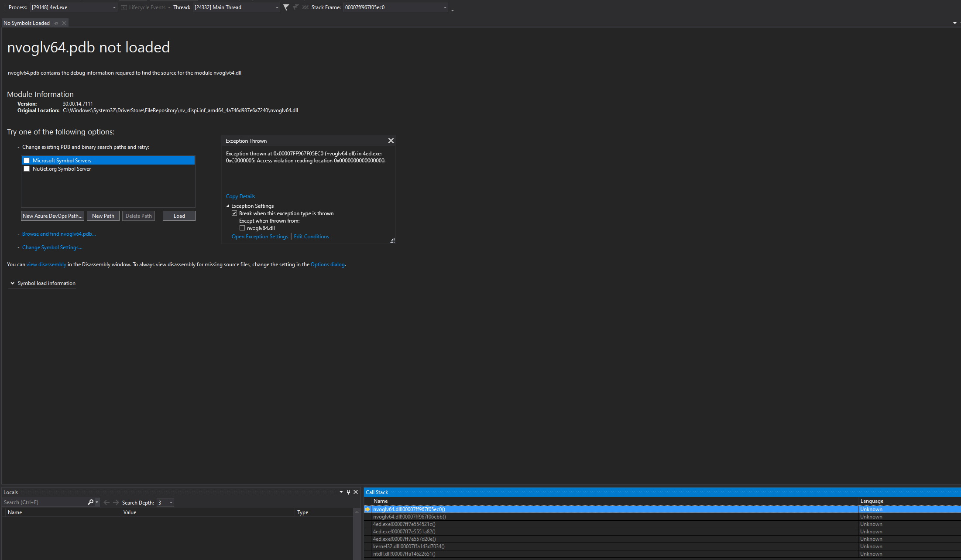Open toolbar overflow options after Stack Frame

coord(453,10)
